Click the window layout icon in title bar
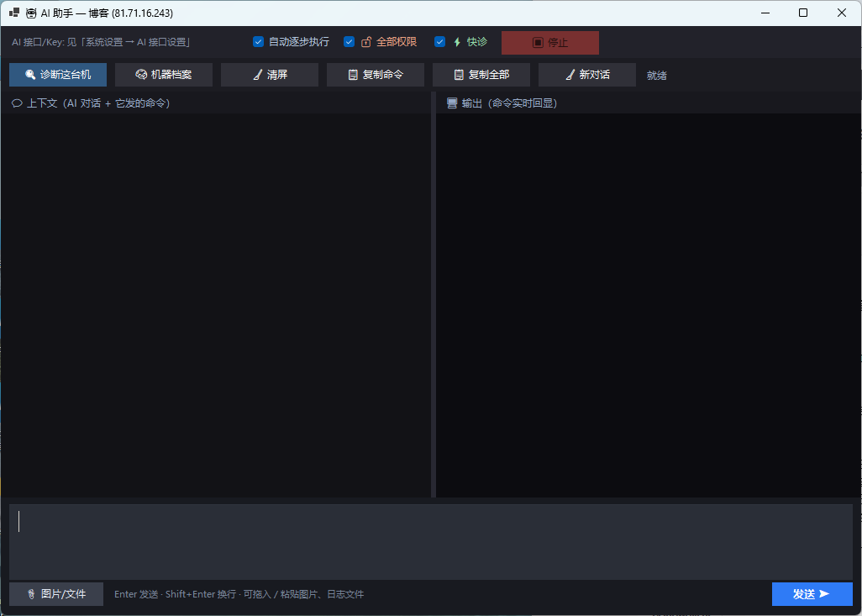Image resolution: width=862 pixels, height=616 pixels. [14, 13]
